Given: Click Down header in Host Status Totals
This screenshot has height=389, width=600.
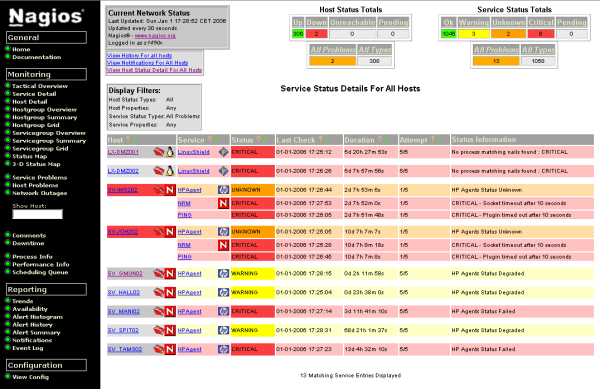Looking at the screenshot, I should 316,23.
